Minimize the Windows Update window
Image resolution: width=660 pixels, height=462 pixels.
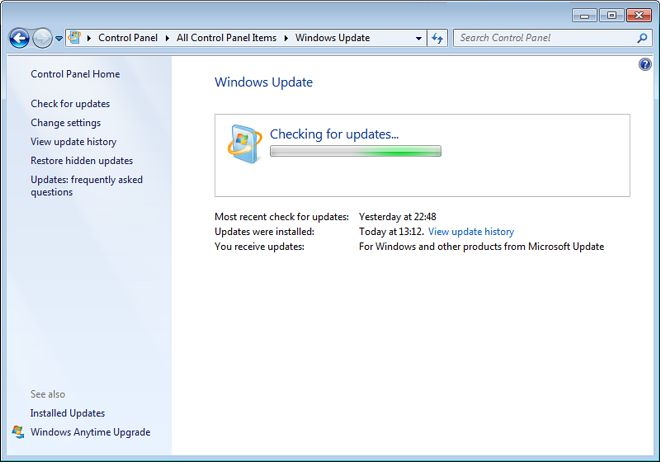[585, 16]
